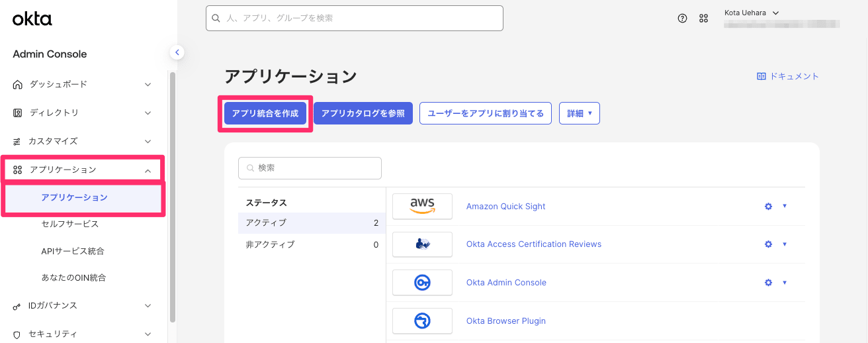Collapse the sidebar with the arrow button

click(177, 52)
